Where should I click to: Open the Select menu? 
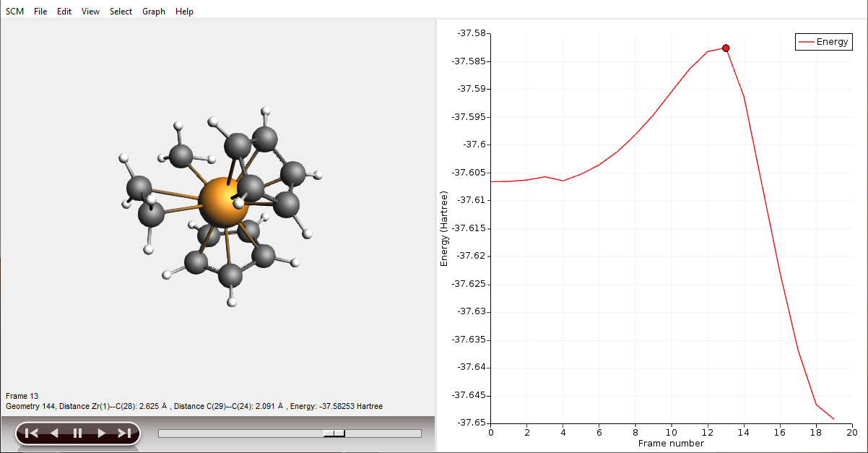coord(121,11)
